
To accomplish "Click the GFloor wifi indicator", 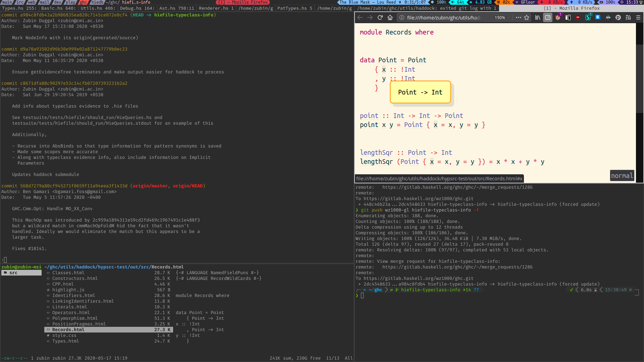I will [526, 2].
